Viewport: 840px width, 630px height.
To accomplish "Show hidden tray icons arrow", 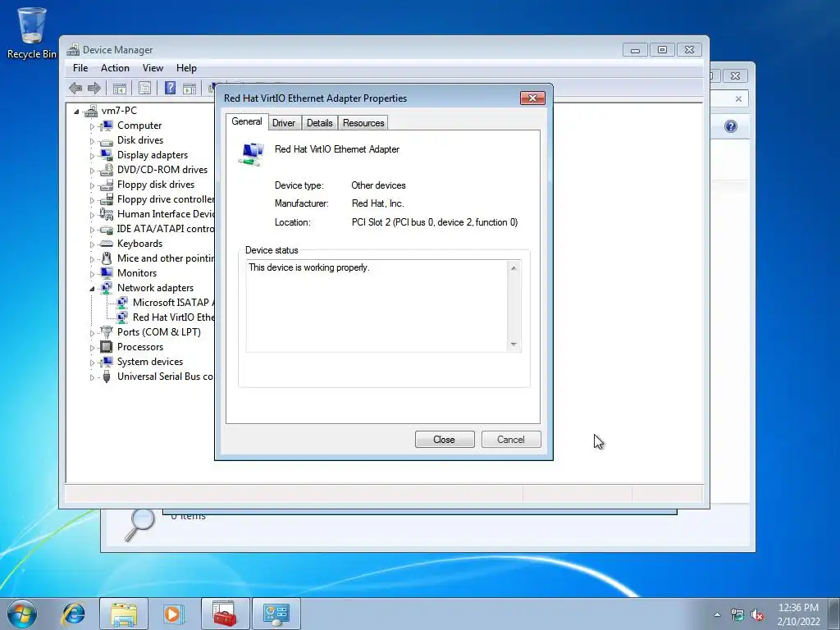I will click(x=717, y=615).
